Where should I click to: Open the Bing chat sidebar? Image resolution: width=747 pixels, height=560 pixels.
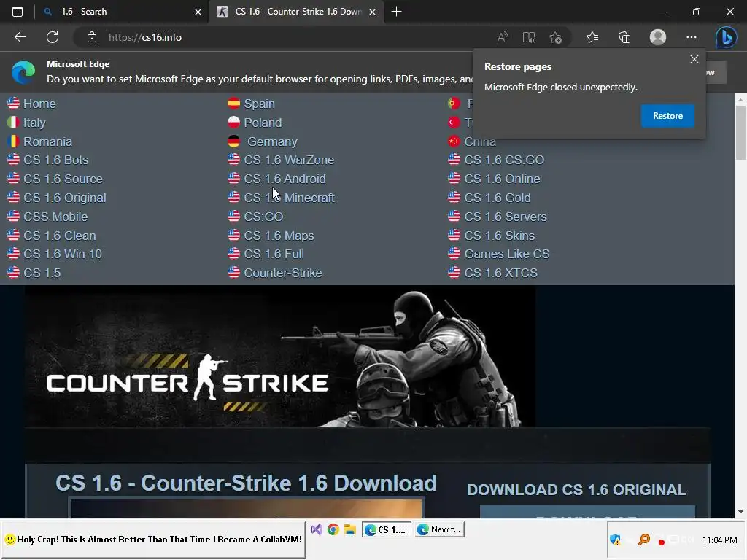click(x=726, y=37)
